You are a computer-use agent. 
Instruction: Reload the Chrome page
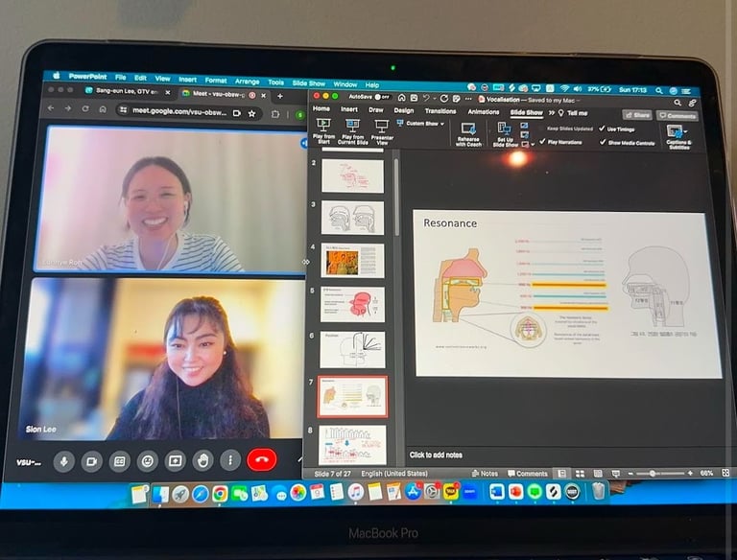coord(85,109)
